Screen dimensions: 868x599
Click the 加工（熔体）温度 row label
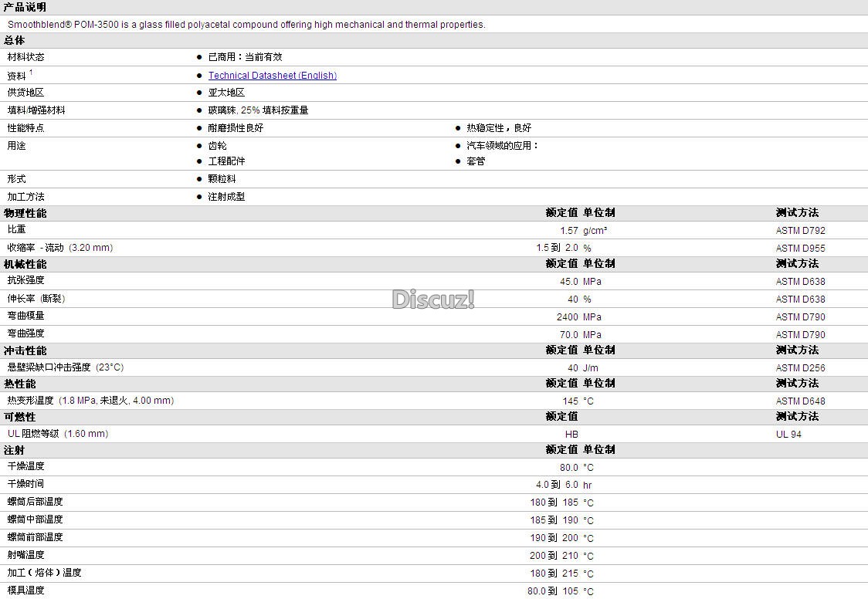(44, 572)
